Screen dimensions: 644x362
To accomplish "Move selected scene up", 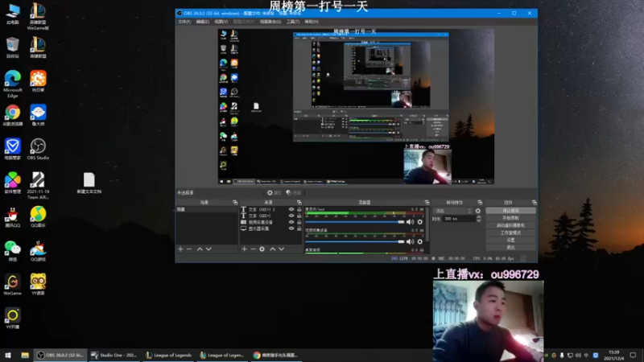I will click(200, 249).
